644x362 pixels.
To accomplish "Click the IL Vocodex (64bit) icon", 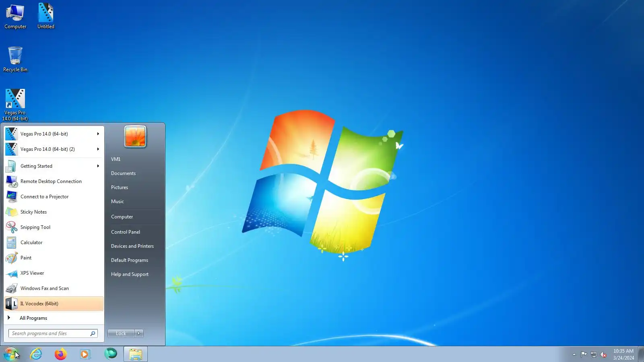I will [x=11, y=304].
